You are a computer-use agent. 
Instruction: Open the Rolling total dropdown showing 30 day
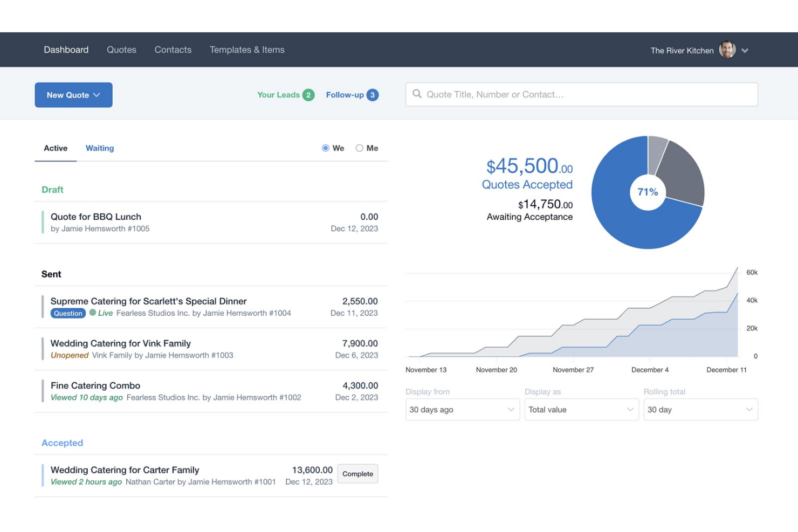coord(700,409)
